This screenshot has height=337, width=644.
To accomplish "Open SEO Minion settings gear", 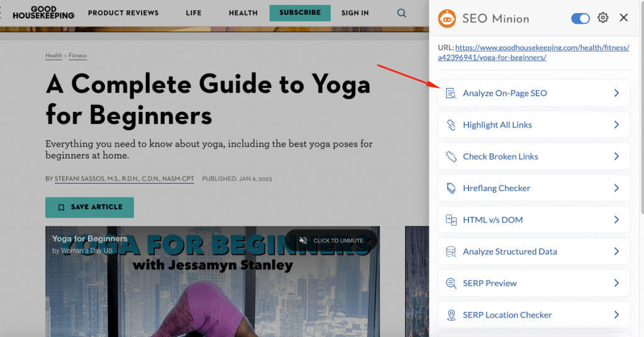I will coord(603,18).
